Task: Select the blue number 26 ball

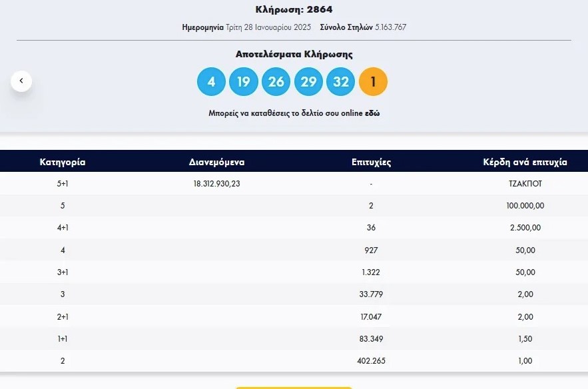Action: (x=276, y=82)
